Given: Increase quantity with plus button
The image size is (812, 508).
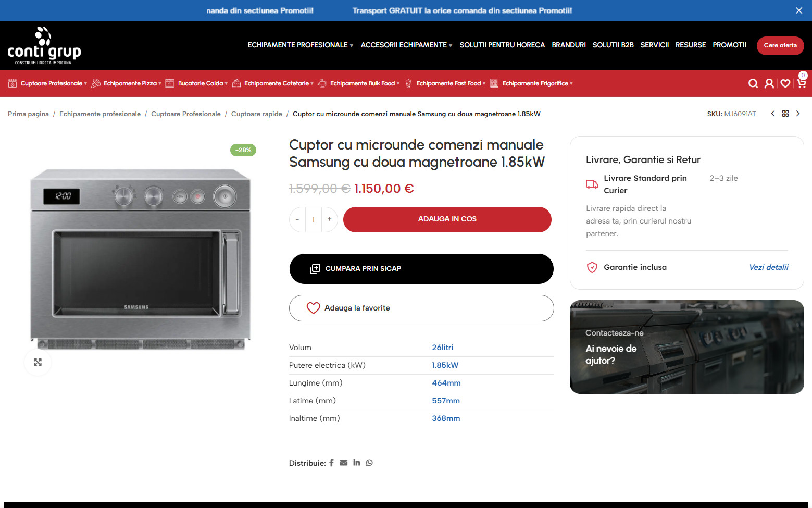Looking at the screenshot, I should (329, 219).
